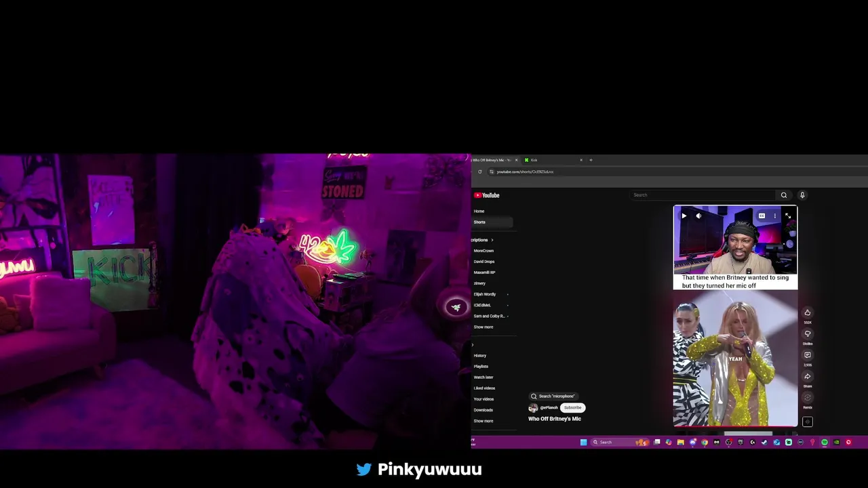Play the Shorts video with the play button
Screen dimensions: 868x488
point(684,216)
